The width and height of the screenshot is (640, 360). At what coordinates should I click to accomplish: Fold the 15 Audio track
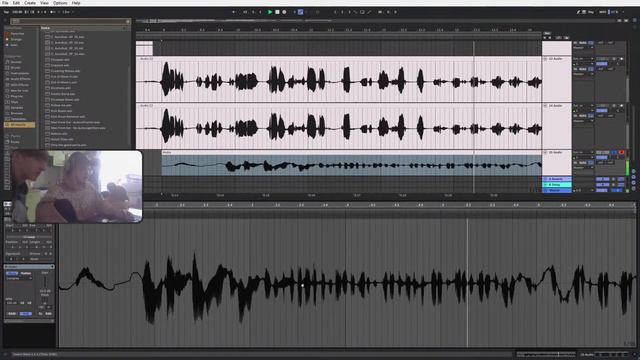point(546,153)
